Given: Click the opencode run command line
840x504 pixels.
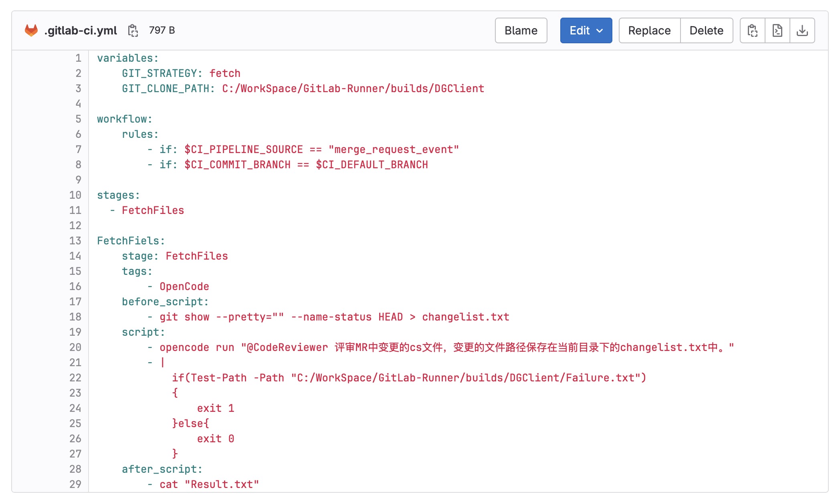Looking at the screenshot, I should (441, 347).
